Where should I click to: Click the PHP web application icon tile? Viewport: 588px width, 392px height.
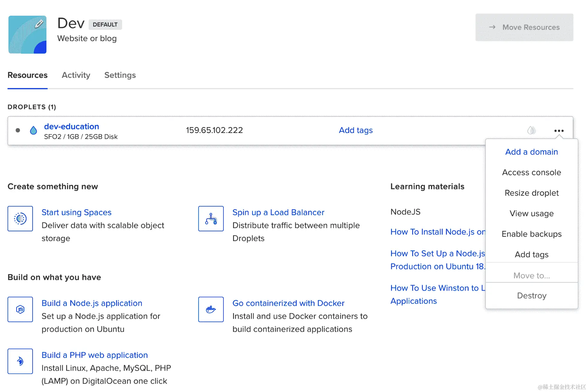point(20,361)
